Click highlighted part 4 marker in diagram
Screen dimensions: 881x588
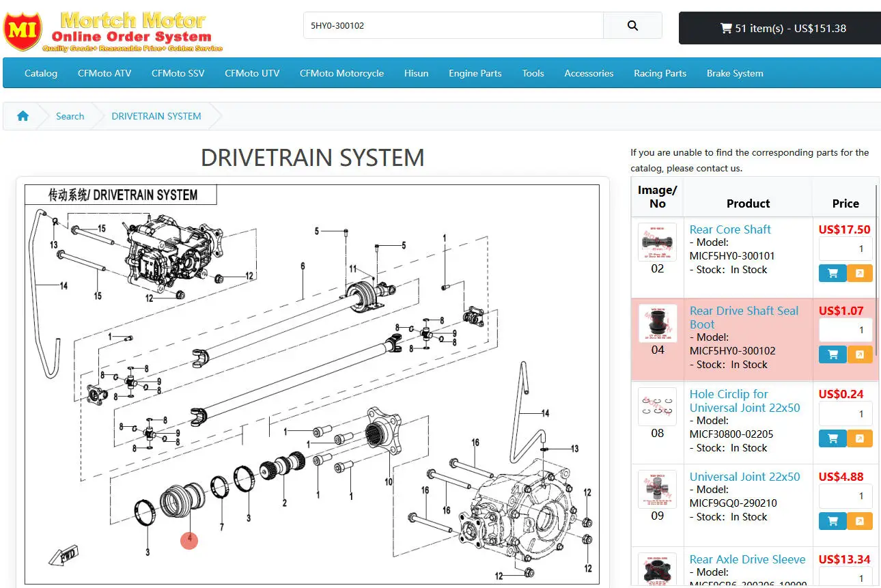[189, 540]
